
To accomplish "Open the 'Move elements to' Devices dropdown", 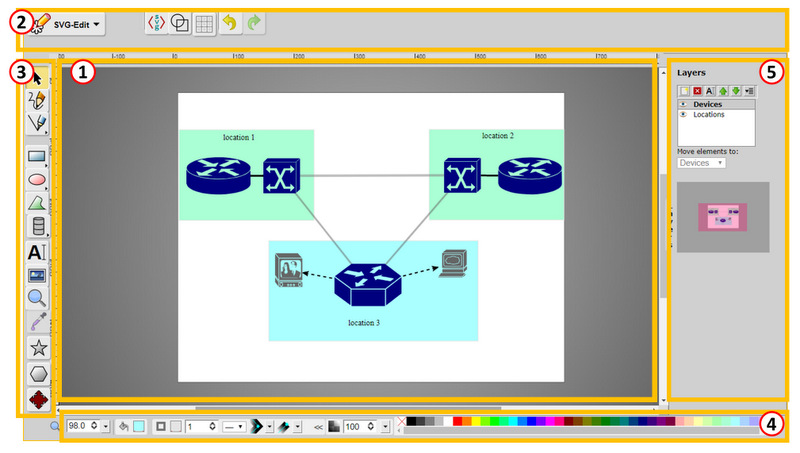I will pyautogui.click(x=701, y=162).
